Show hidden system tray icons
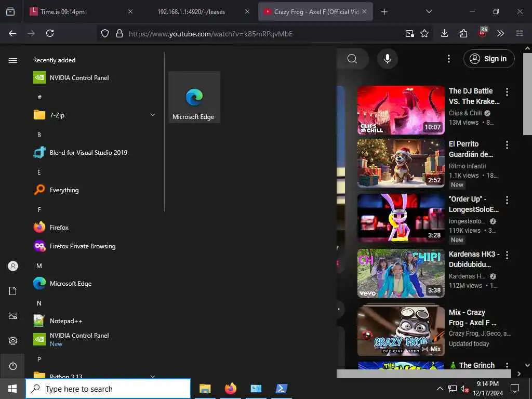 point(440,389)
